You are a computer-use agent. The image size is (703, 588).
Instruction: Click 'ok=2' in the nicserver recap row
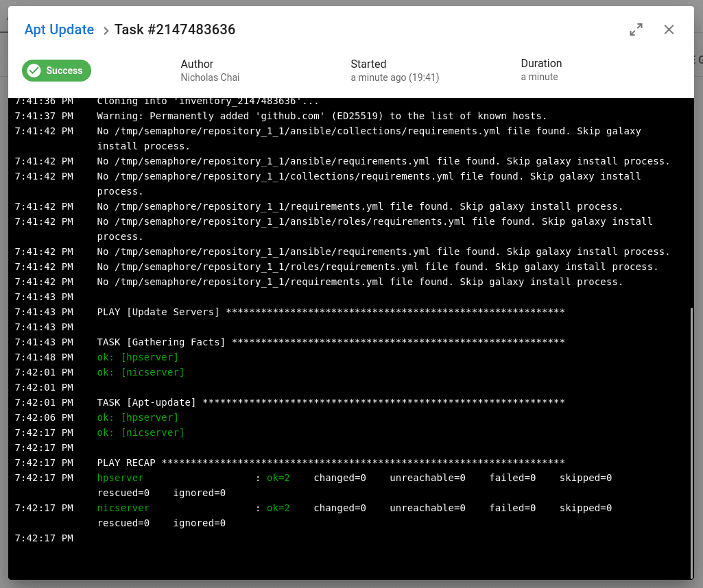click(278, 508)
